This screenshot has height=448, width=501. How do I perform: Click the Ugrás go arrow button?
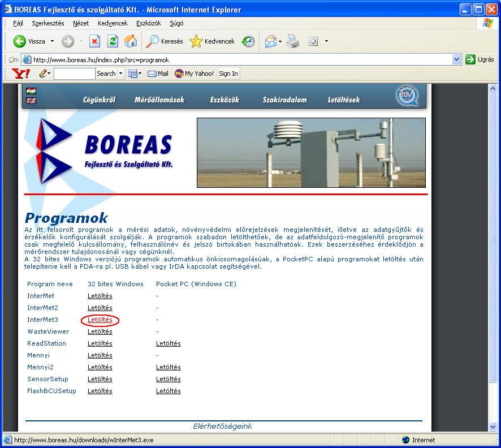[x=480, y=59]
